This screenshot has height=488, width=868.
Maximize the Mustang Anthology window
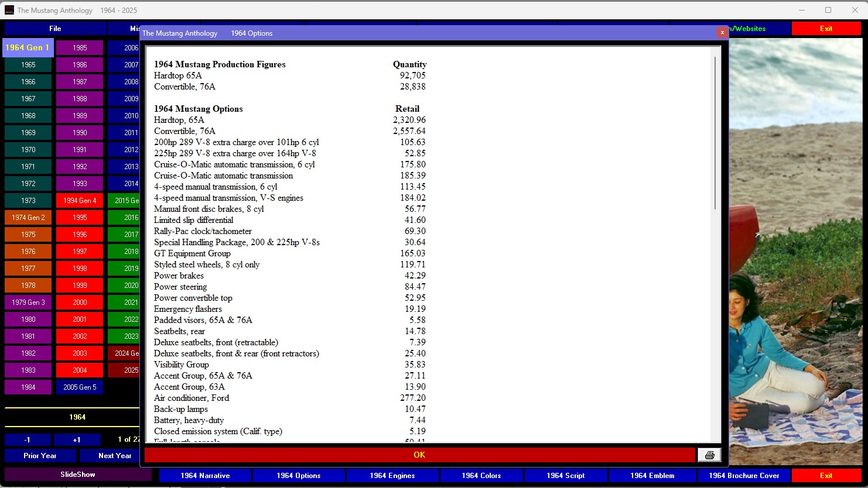pyautogui.click(x=828, y=10)
